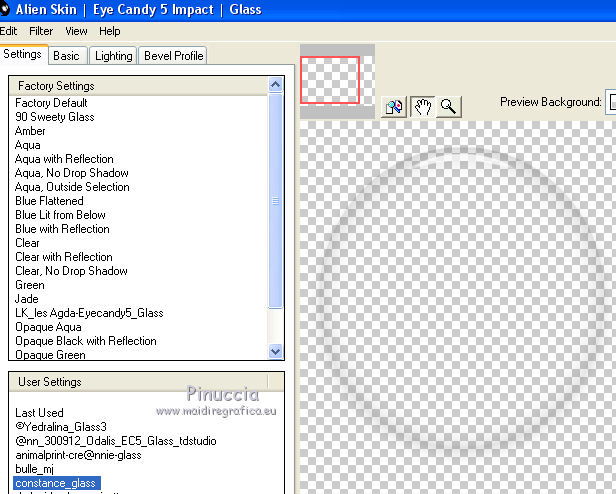The width and height of the screenshot is (616, 494).
Task: Open the Help menu
Action: point(110,31)
